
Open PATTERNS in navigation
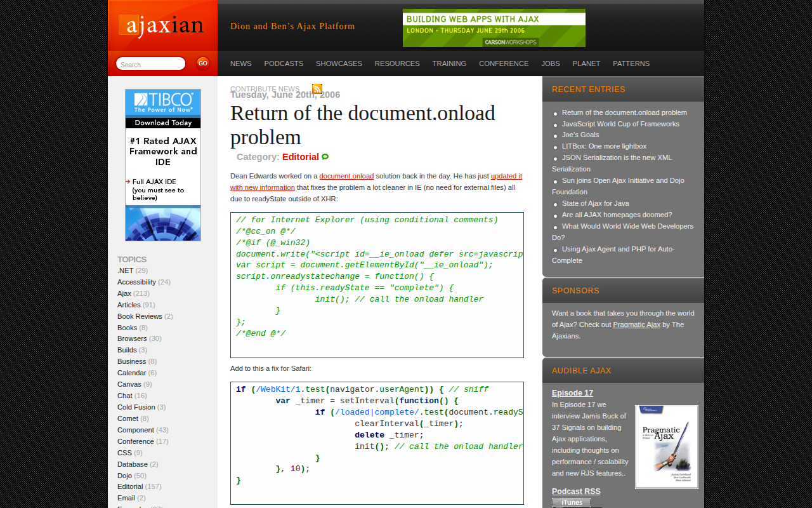631,63
